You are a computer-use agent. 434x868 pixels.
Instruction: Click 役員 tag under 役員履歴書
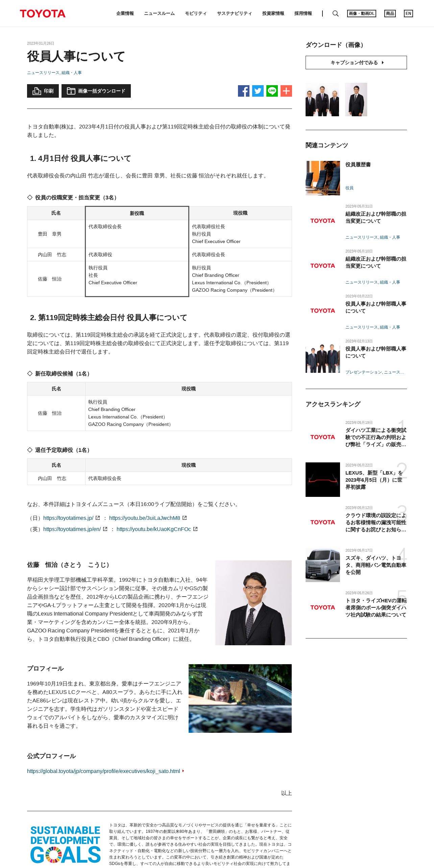349,188
